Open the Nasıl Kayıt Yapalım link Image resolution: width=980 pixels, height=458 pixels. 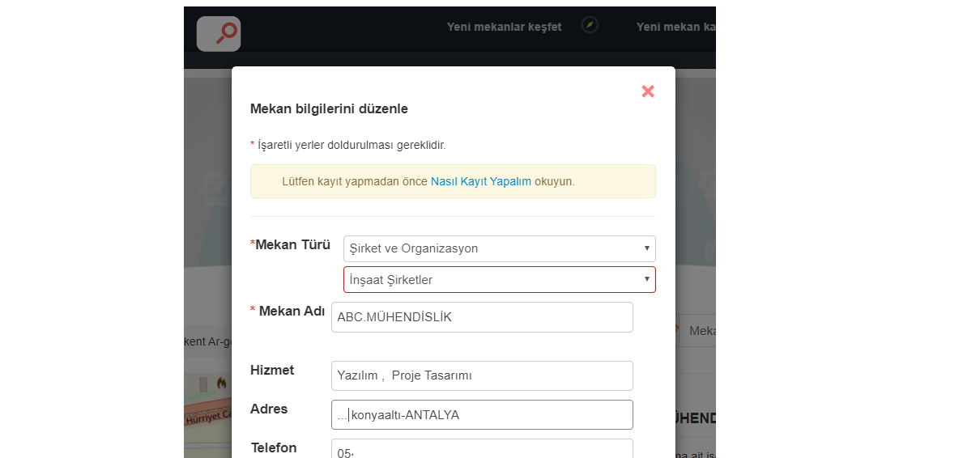click(x=480, y=181)
